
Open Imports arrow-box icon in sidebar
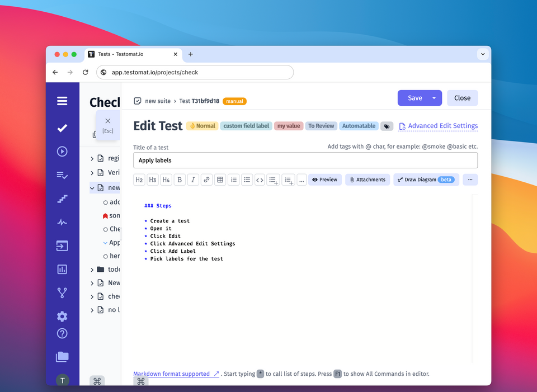pyautogui.click(x=62, y=245)
